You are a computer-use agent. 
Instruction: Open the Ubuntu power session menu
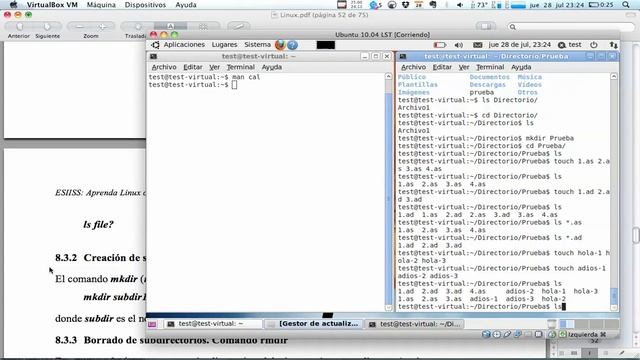click(593, 45)
